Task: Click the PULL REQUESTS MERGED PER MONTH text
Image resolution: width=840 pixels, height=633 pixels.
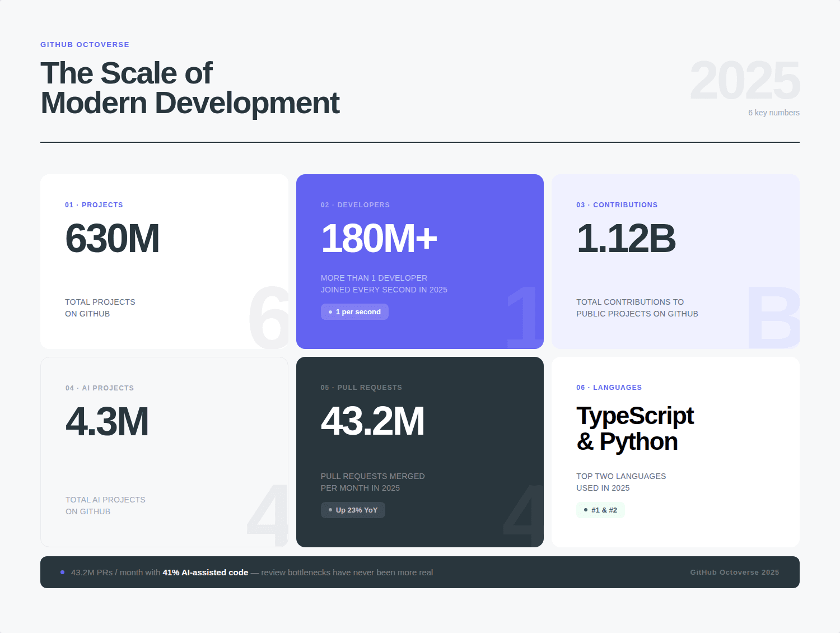Action: coord(373,482)
